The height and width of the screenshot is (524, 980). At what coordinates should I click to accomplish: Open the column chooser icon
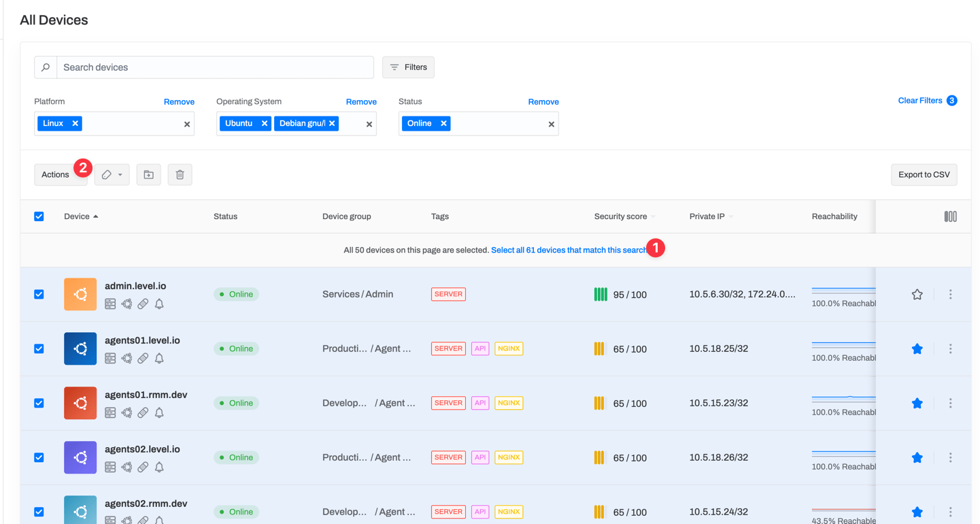[x=950, y=216]
